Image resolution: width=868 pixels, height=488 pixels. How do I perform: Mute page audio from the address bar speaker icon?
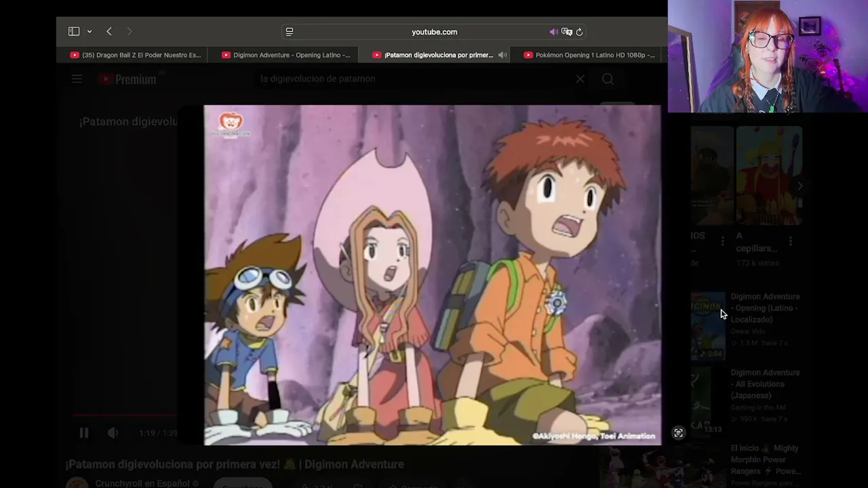pyautogui.click(x=553, y=32)
